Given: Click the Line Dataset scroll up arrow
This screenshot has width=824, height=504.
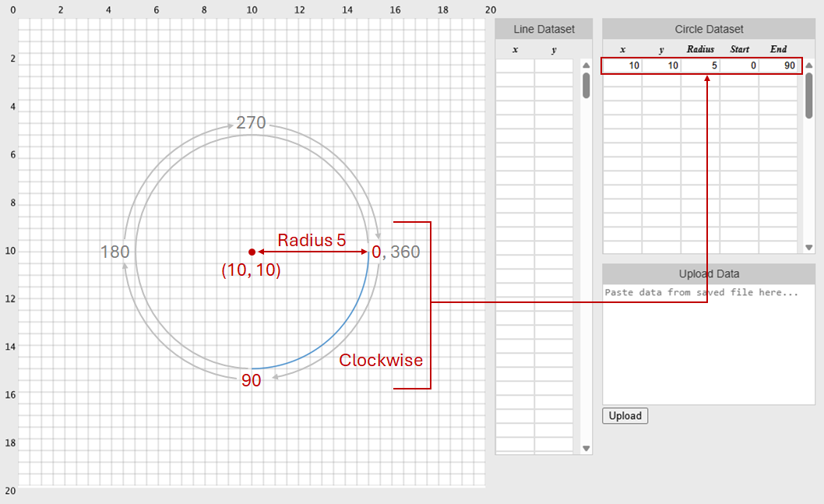Looking at the screenshot, I should point(586,65).
